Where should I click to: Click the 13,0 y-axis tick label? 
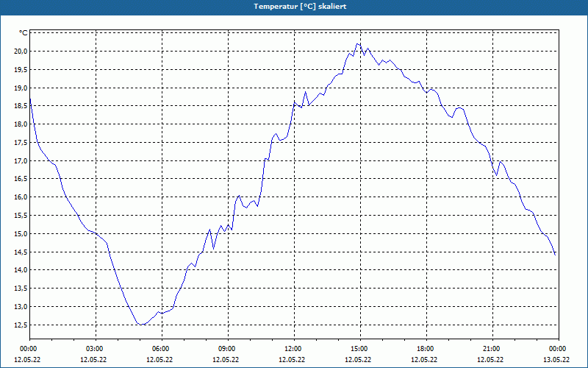[21, 307]
